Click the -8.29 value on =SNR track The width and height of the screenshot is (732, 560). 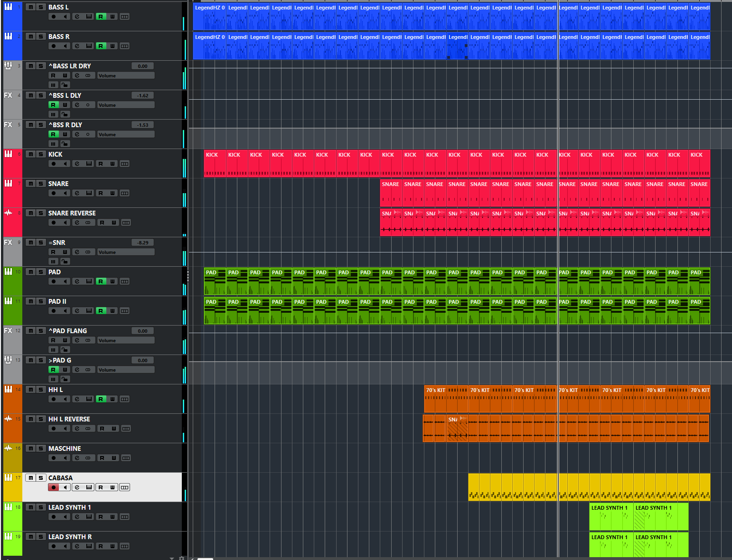[x=142, y=243]
